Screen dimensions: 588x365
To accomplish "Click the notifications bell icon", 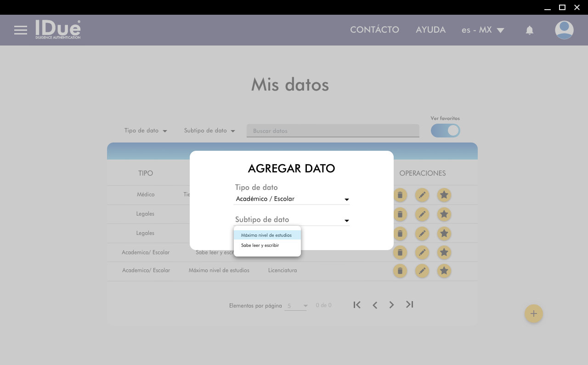I will click(x=529, y=30).
